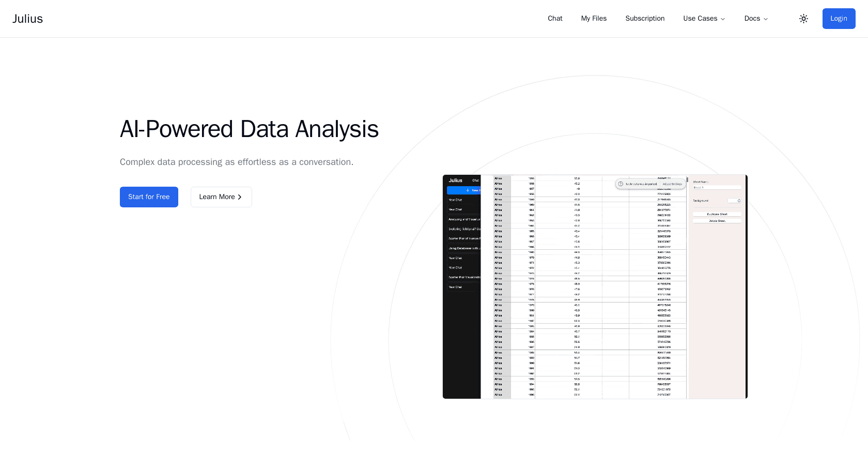Toggle the light/dark theme sun icon

click(x=803, y=19)
